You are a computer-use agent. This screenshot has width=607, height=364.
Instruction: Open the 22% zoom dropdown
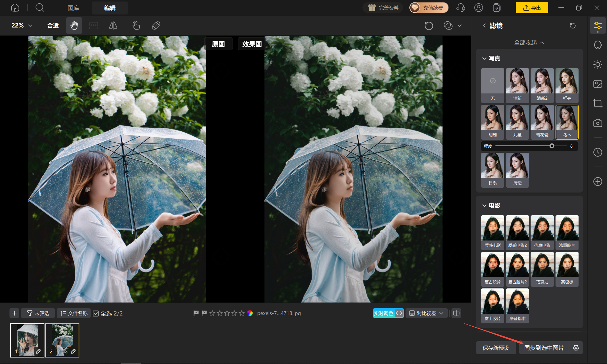22,25
